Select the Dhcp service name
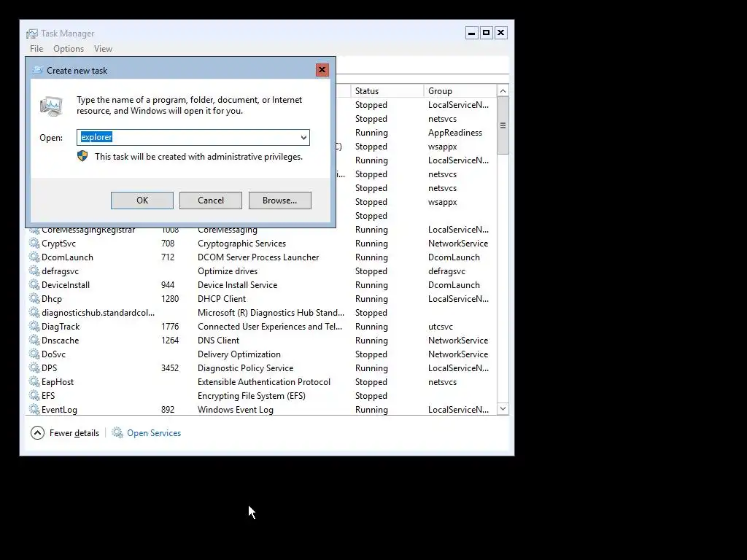The width and height of the screenshot is (747, 560). pos(52,298)
